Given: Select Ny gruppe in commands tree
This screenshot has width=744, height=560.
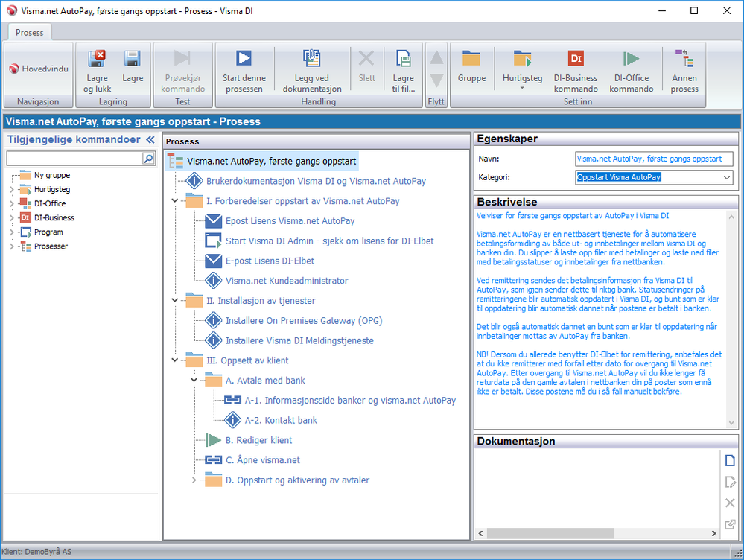Looking at the screenshot, I should 51,175.
